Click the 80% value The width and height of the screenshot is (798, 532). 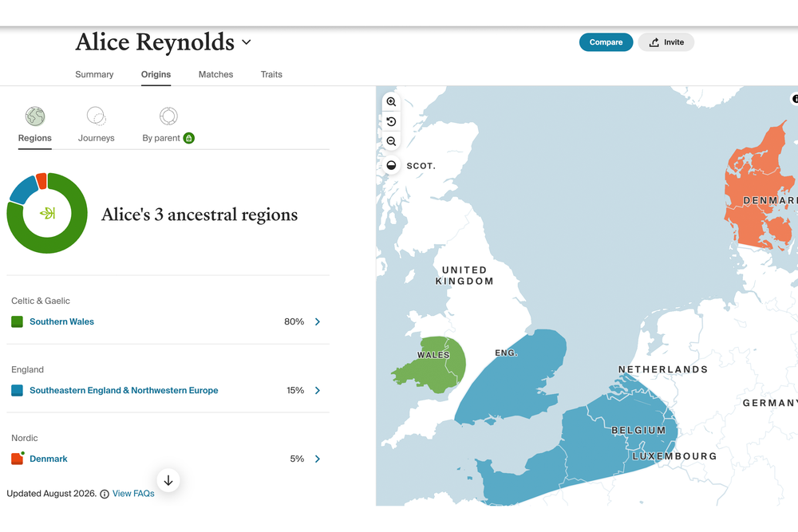(x=294, y=321)
